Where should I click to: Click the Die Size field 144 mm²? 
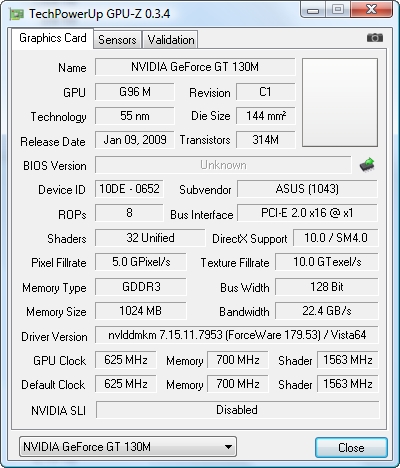[266, 116]
